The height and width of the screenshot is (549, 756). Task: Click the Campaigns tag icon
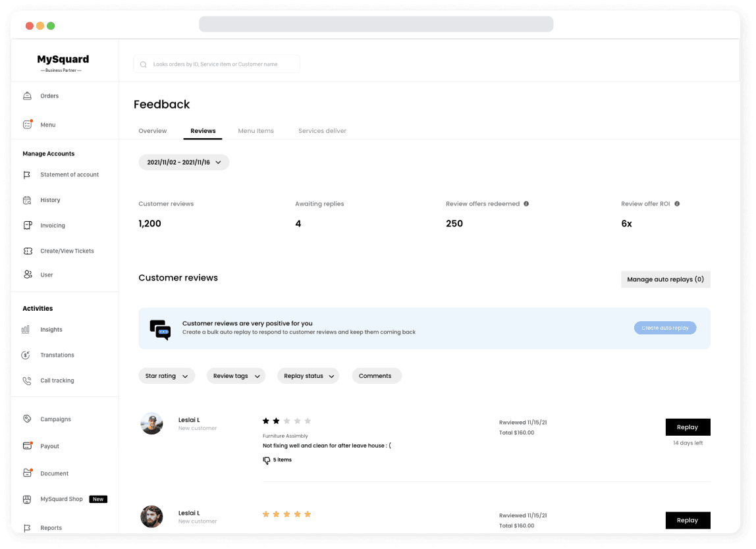coord(27,419)
